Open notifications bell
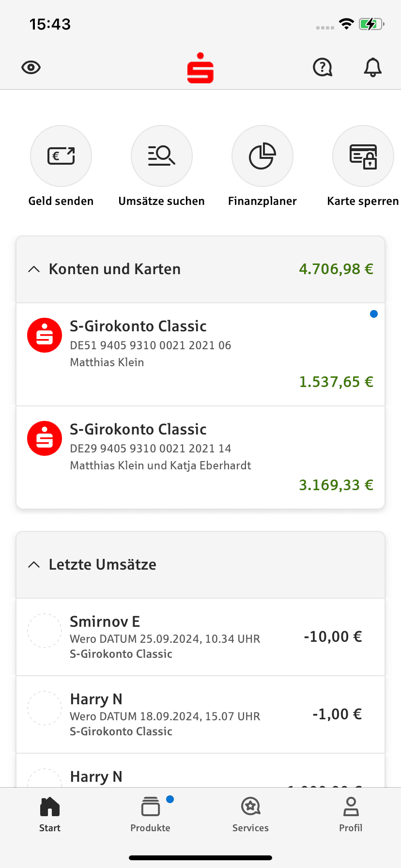The height and width of the screenshot is (868, 401). point(372,67)
